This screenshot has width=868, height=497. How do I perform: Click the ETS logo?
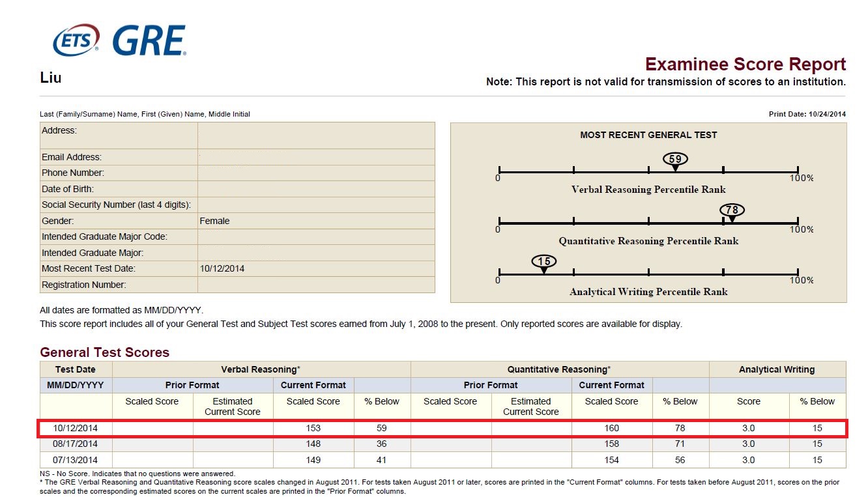tap(76, 40)
